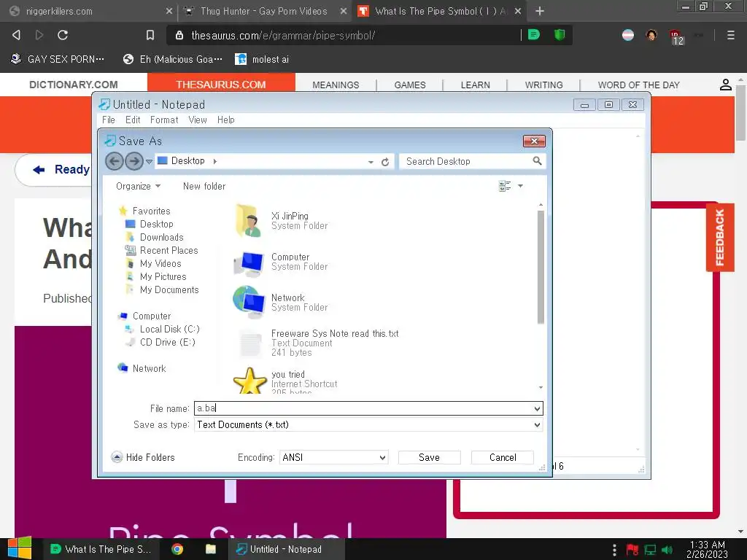Refresh the Desktop folder listing in Save As
747x560 pixels.
coord(385,162)
